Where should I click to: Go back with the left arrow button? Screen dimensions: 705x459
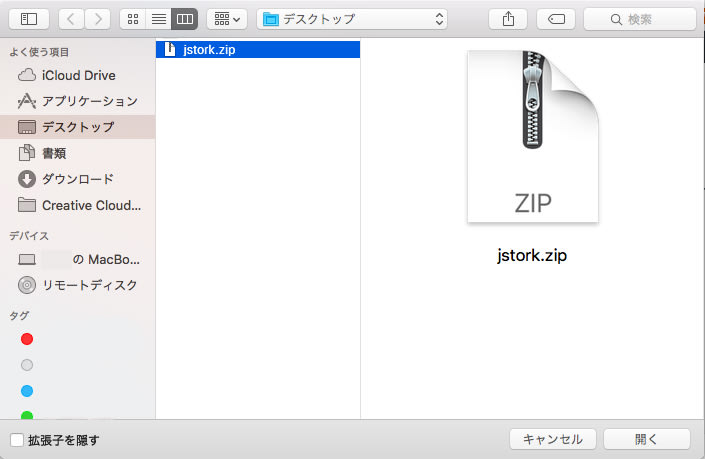[x=71, y=19]
